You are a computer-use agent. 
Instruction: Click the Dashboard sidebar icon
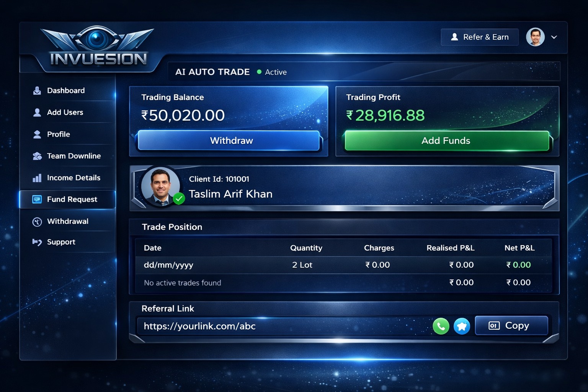37,91
